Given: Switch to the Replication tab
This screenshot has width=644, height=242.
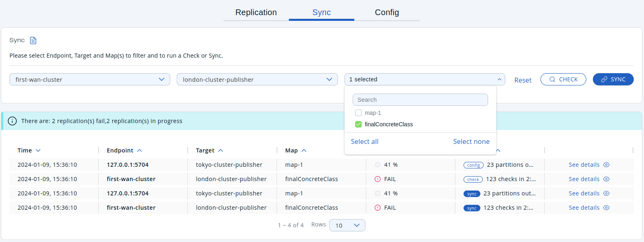Looking at the screenshot, I should [256, 12].
